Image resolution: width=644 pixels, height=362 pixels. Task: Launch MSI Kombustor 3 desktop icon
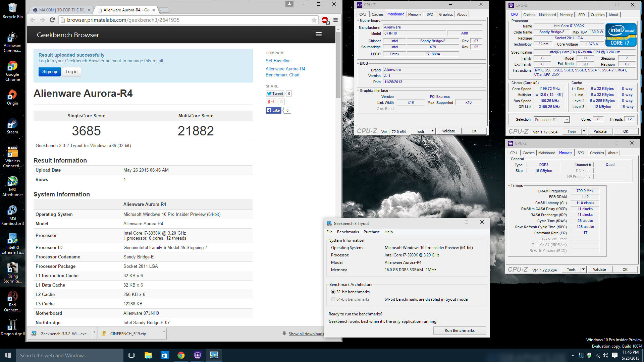pos(12,215)
